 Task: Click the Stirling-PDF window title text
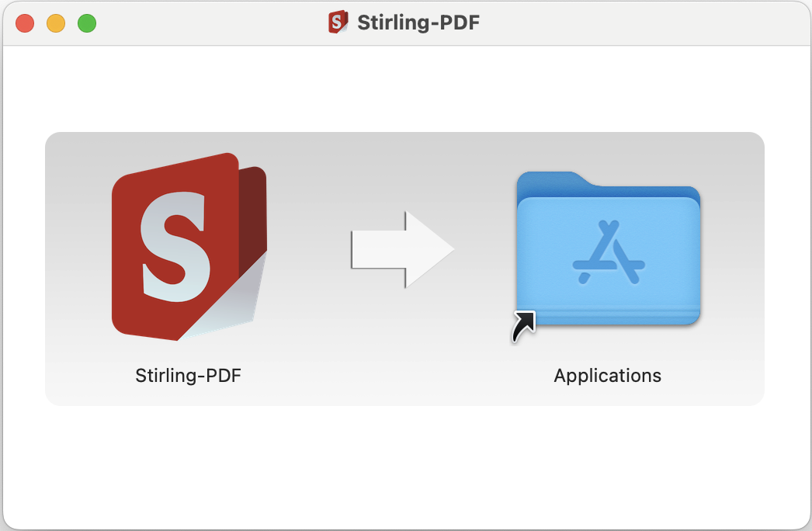418,23
